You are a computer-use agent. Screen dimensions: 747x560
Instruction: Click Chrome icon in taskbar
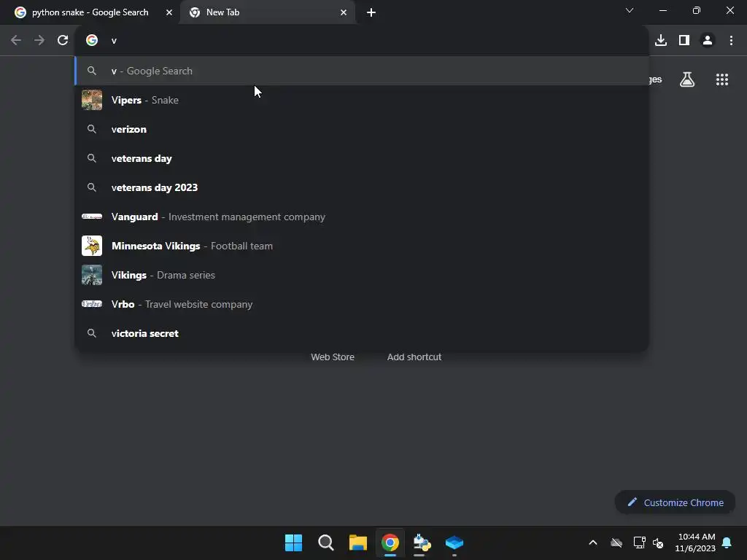[390, 542]
